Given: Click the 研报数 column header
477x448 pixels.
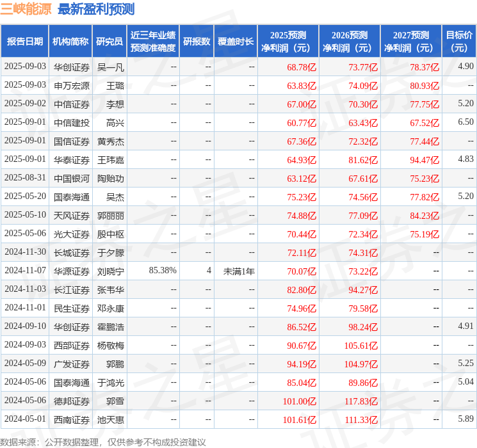Looking at the screenshot, I should click(x=197, y=41).
